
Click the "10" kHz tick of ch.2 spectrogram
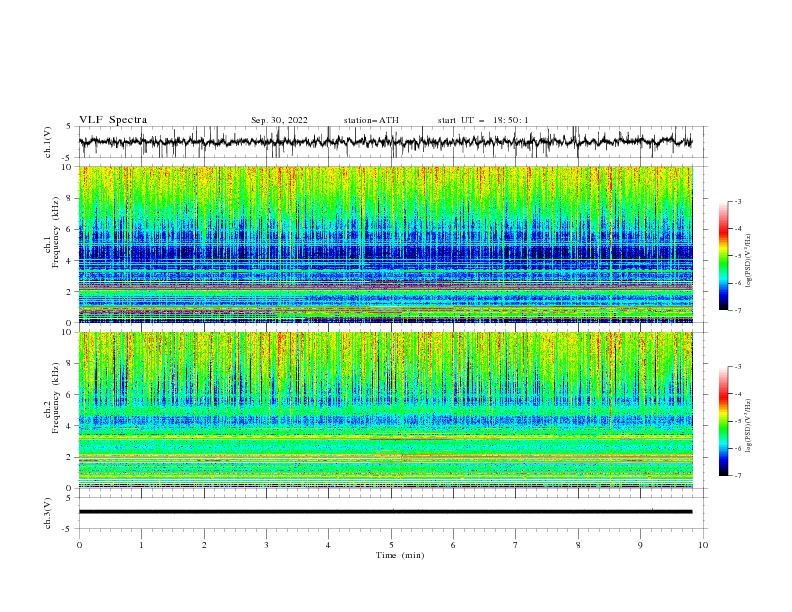[x=67, y=332]
